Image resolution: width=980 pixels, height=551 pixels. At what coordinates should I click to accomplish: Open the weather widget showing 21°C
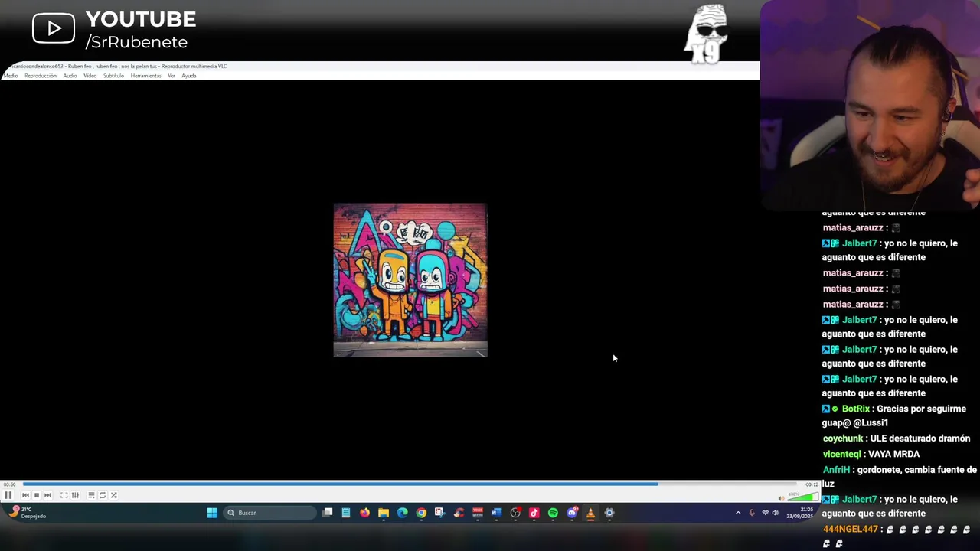tap(27, 513)
